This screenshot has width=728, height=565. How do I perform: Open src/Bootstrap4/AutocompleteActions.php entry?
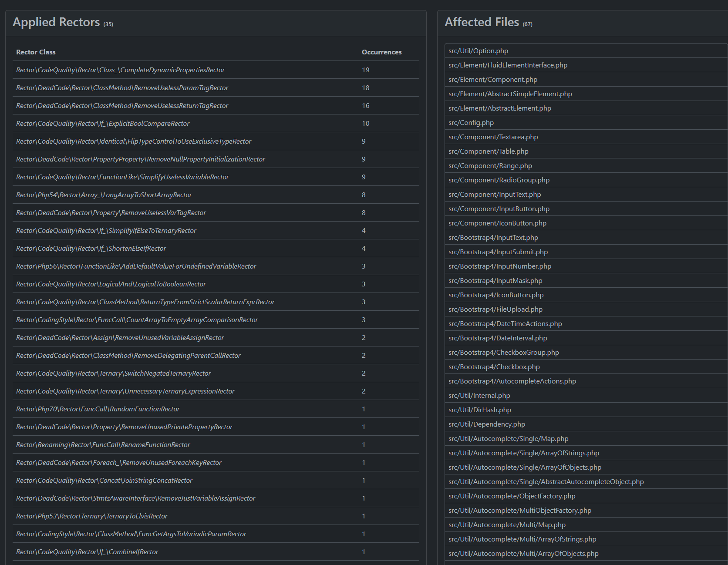[x=586, y=381]
